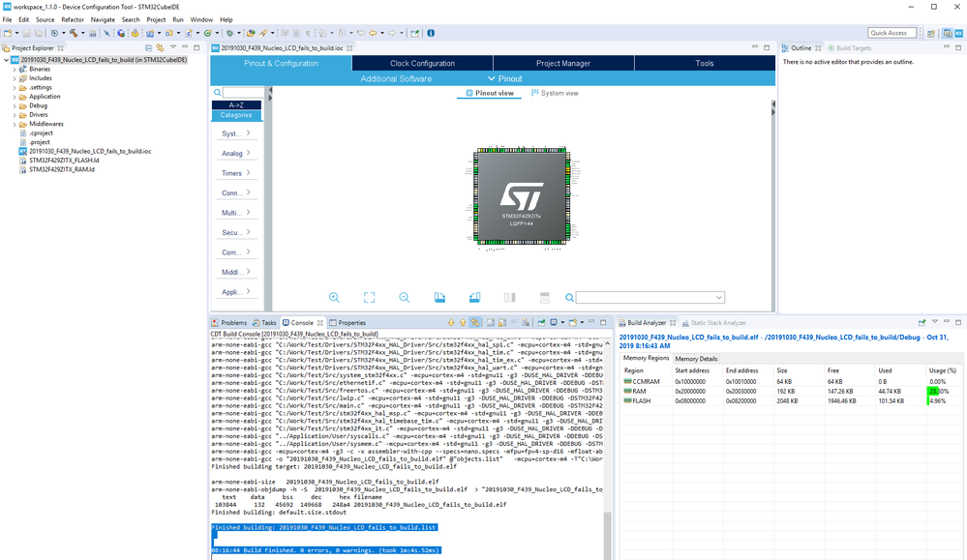
Task: Select the CCMRAM row in Memory Regions
Action: 791,382
